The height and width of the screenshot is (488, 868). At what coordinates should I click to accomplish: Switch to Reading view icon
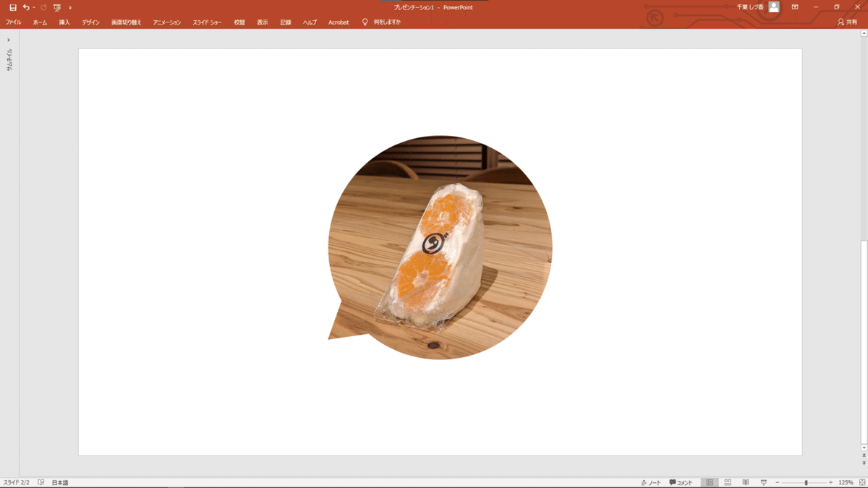point(746,482)
